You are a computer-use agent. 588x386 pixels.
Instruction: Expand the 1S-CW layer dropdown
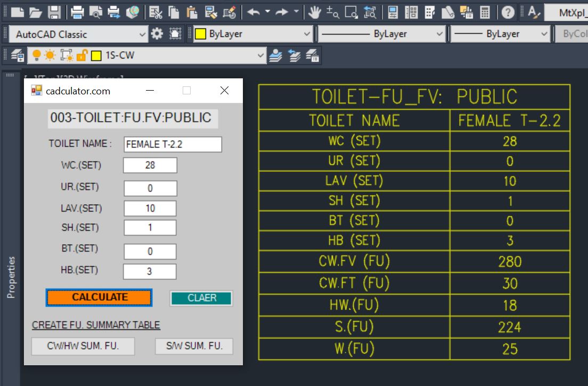click(260, 55)
